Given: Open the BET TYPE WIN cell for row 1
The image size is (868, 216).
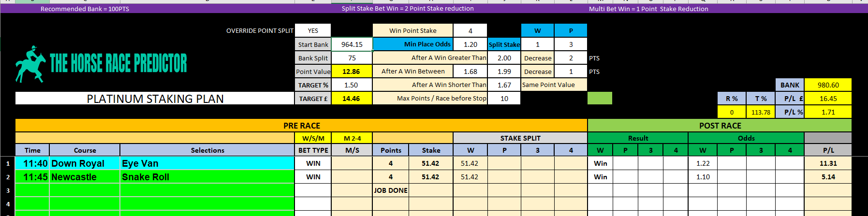Looking at the screenshot, I should 313,163.
